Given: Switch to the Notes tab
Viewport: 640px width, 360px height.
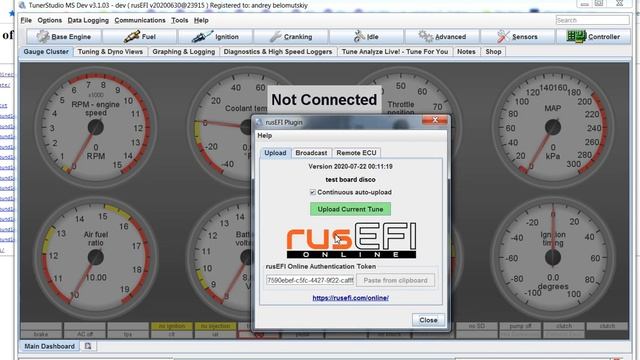Looking at the screenshot, I should tap(466, 52).
